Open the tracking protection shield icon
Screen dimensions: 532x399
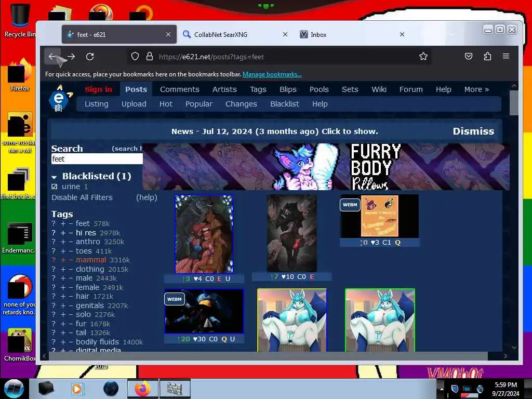click(x=135, y=56)
